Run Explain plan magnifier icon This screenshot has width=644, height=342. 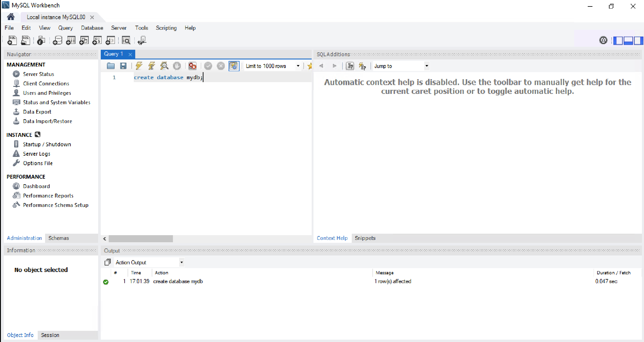tap(164, 66)
